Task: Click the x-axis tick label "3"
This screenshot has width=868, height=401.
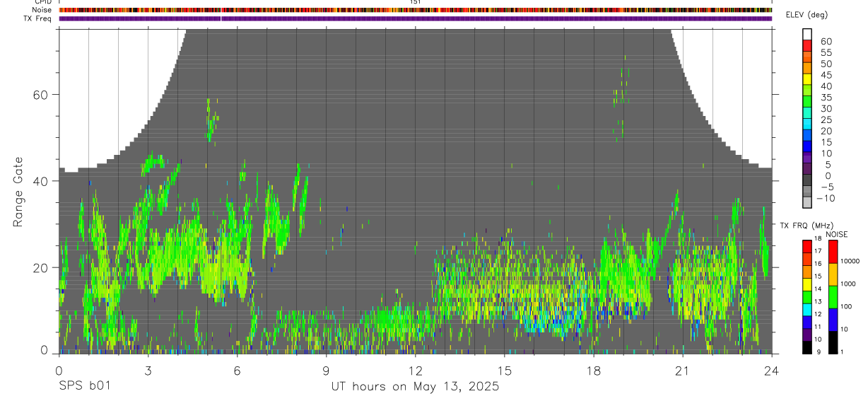Action: tap(148, 371)
